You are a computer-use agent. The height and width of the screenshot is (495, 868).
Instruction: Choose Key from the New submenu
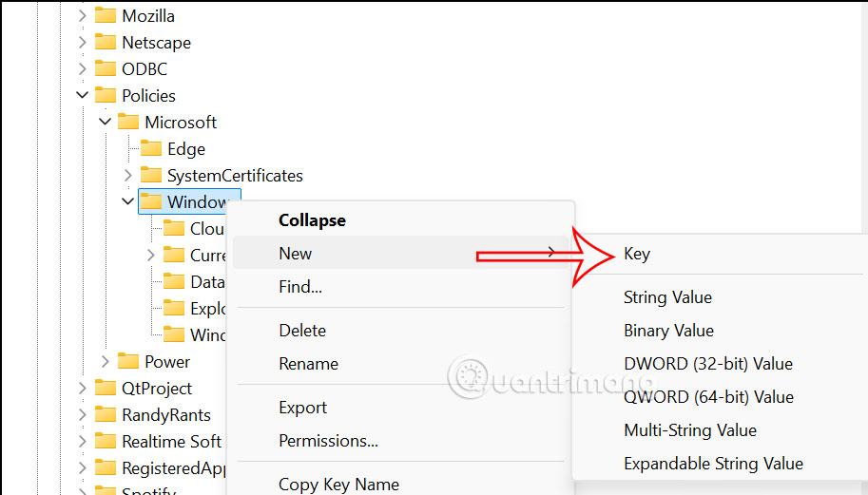point(637,254)
